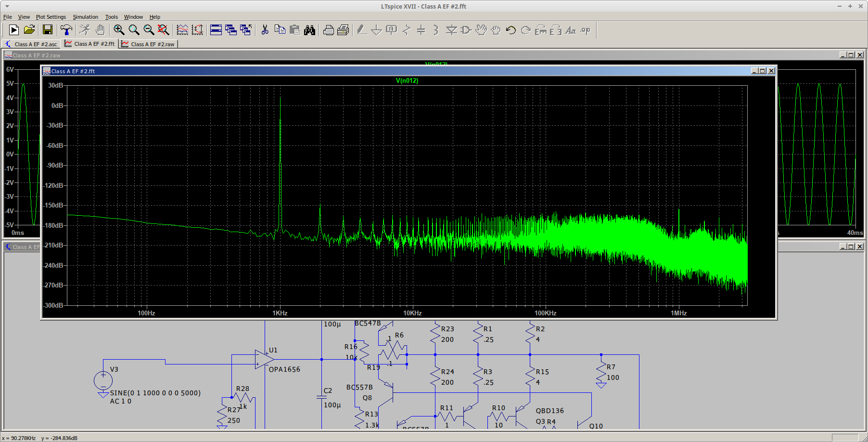The height and width of the screenshot is (442, 868).
Task: Click the Redo arrow icon
Action: (x=526, y=30)
